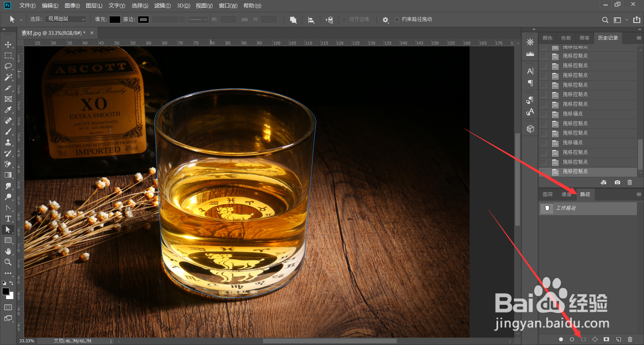
Task: Add mask from Paths panel
Action: click(x=606, y=339)
